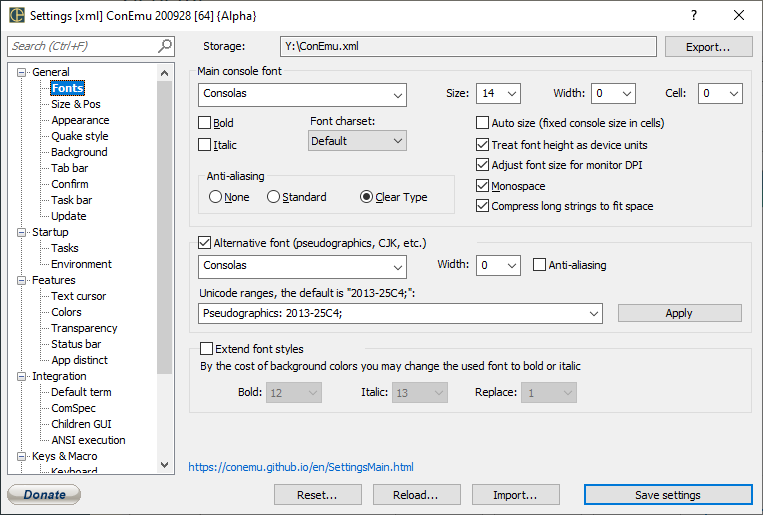Open App distinct settings page
This screenshot has width=763, height=515.
coord(79,360)
